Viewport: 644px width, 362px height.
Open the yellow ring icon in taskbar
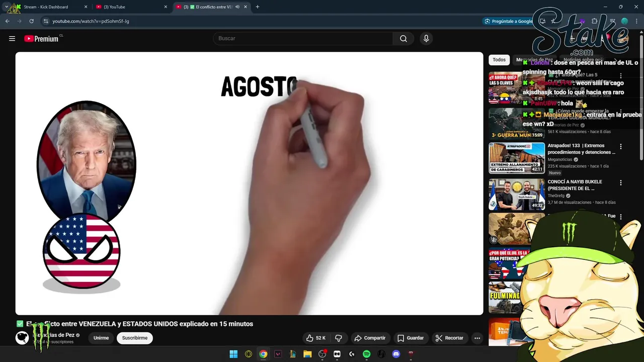[249, 354]
